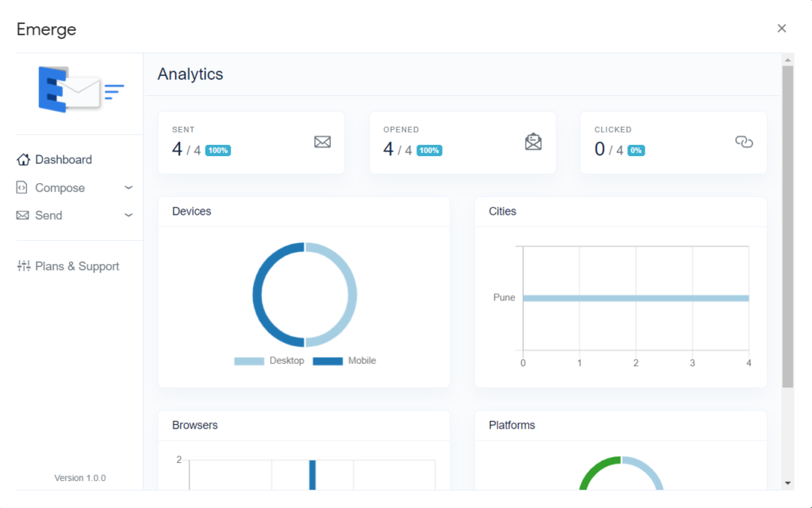This screenshot has height=508, width=812.
Task: Click the Clicked link chain icon
Action: coord(744,142)
